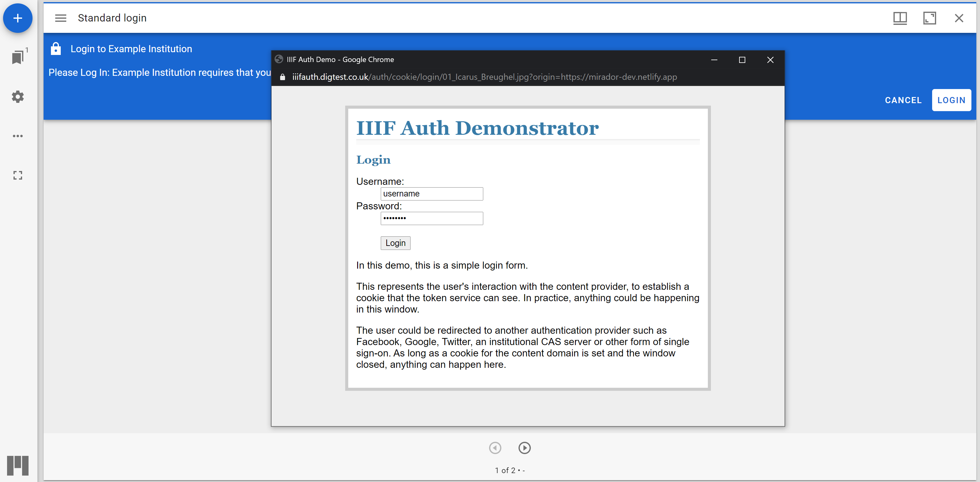The image size is (980, 482).
Task: Open the workspace options three-dot menu
Action: [18, 136]
